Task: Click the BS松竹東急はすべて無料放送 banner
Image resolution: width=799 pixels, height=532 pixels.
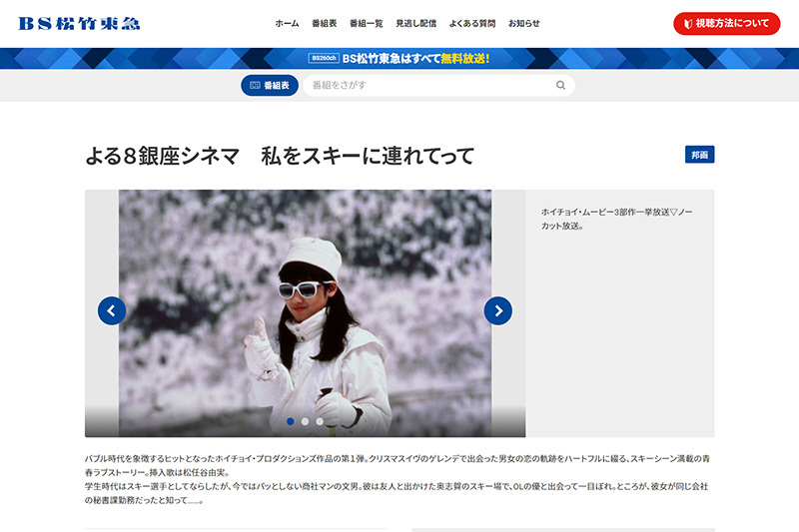Action: (x=399, y=59)
